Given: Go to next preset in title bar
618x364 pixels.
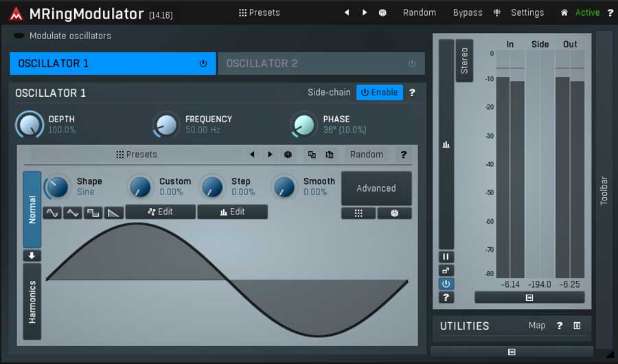Looking at the screenshot, I should coord(364,12).
